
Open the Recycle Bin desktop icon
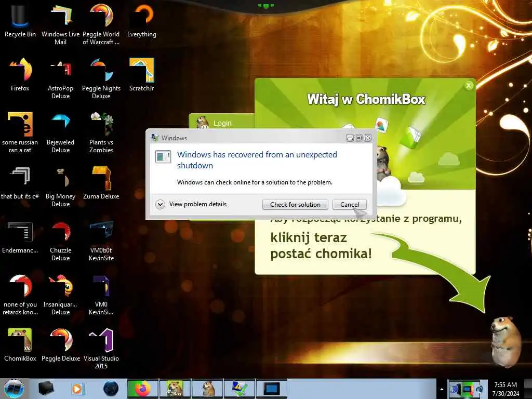20,20
